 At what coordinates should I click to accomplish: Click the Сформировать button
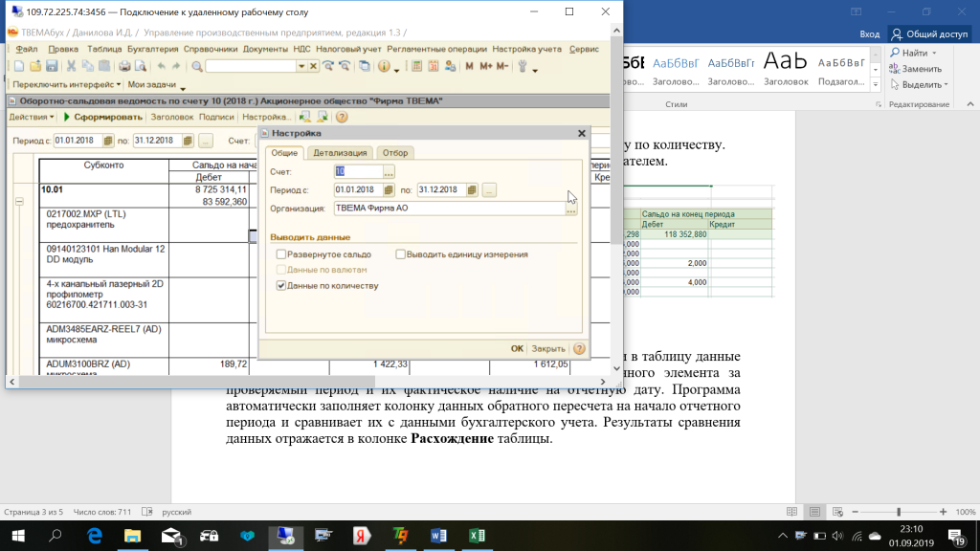pos(101,117)
